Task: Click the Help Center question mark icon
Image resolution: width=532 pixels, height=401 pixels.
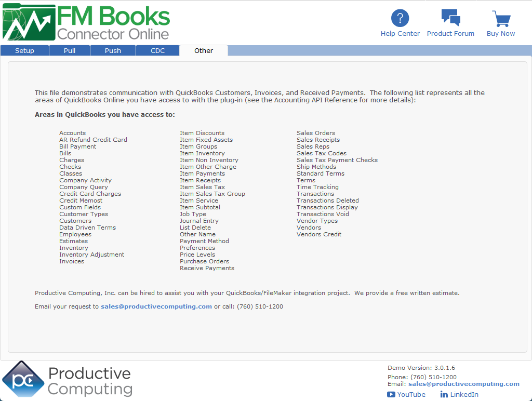Action: pyautogui.click(x=400, y=18)
